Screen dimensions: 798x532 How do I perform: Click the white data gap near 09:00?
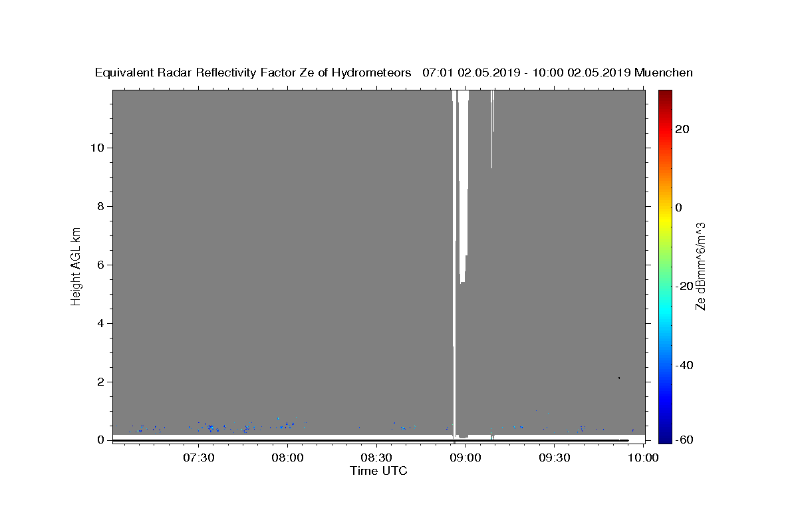[x=463, y=186]
